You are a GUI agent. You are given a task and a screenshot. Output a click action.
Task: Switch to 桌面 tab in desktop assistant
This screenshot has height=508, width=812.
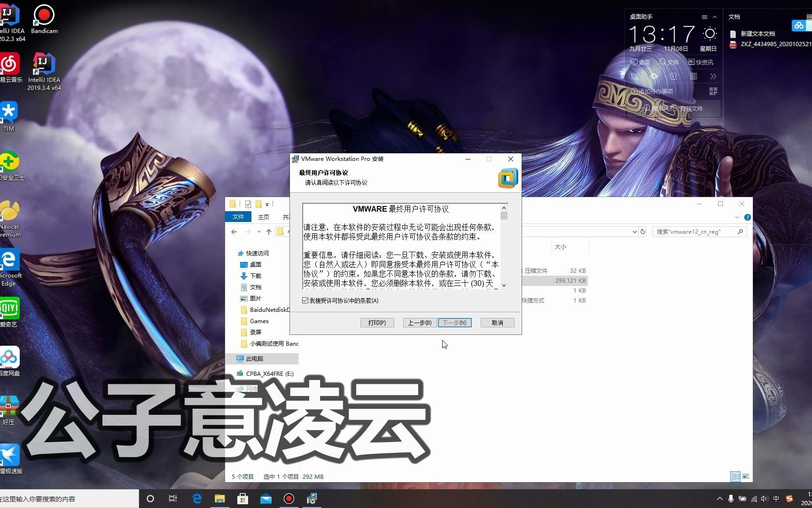tap(640, 62)
